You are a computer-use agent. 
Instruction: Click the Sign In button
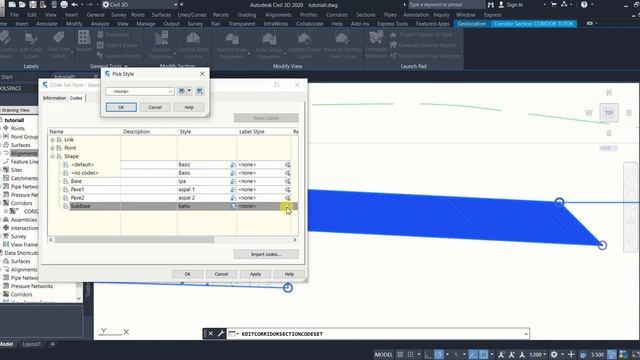tap(511, 4)
